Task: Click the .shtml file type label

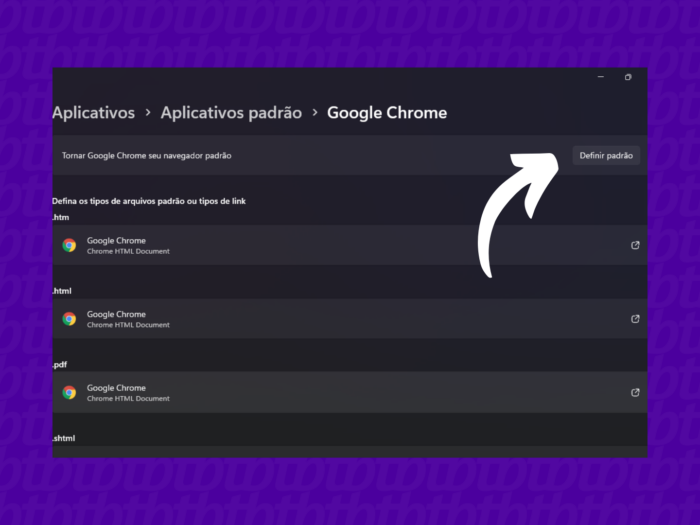Action: point(64,438)
